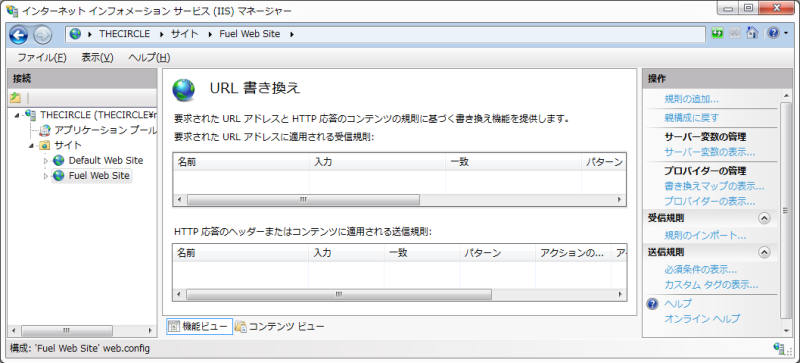Collapse the サイト tree node

(x=32, y=146)
